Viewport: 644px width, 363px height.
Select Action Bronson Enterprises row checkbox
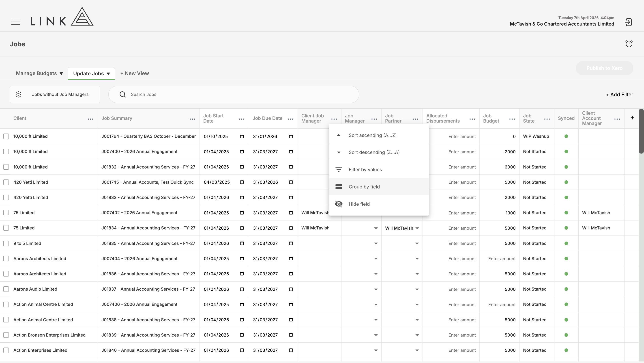tap(6, 335)
